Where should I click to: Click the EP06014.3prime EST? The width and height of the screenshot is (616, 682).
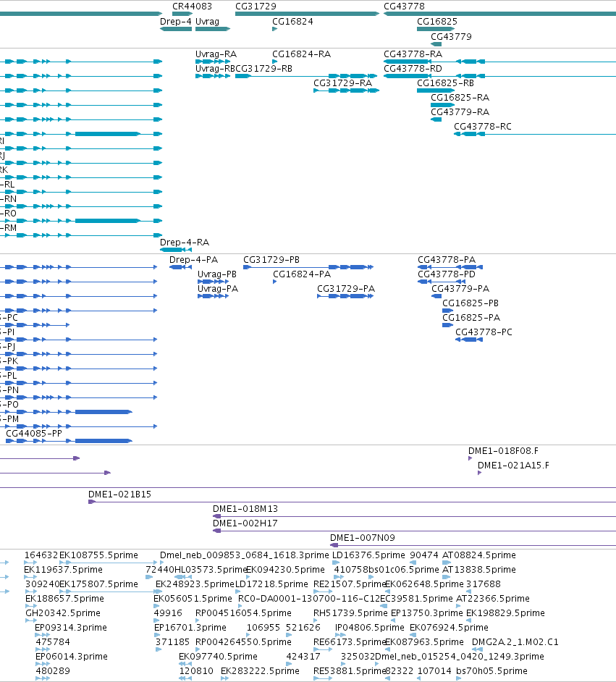click(42, 664)
